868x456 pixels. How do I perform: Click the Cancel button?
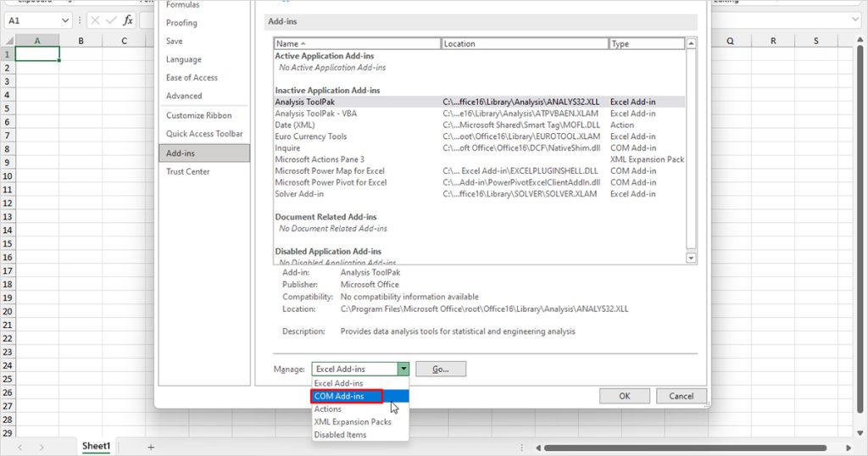click(681, 396)
